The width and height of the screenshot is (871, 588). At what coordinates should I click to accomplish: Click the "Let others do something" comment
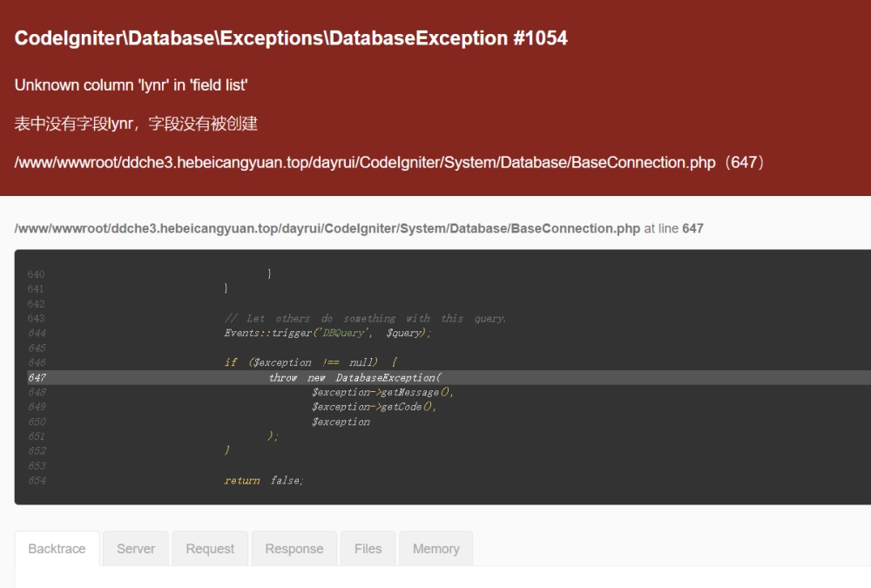[x=365, y=319]
